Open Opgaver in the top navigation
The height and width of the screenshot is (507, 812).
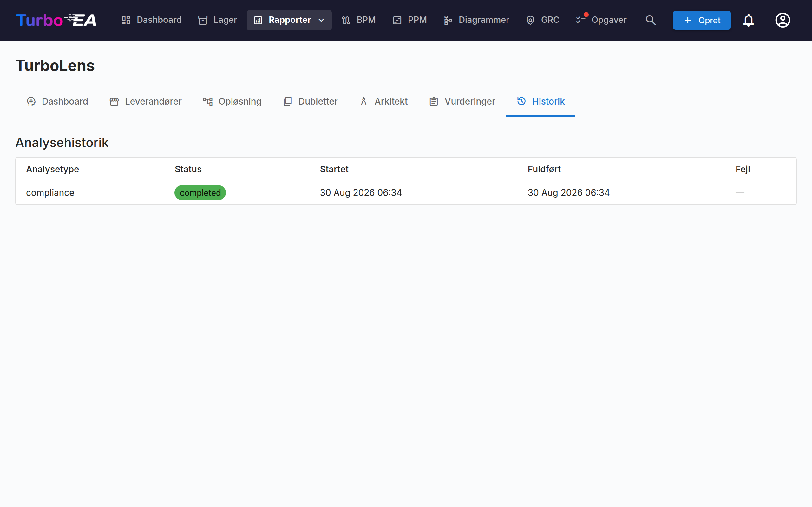tap(601, 20)
